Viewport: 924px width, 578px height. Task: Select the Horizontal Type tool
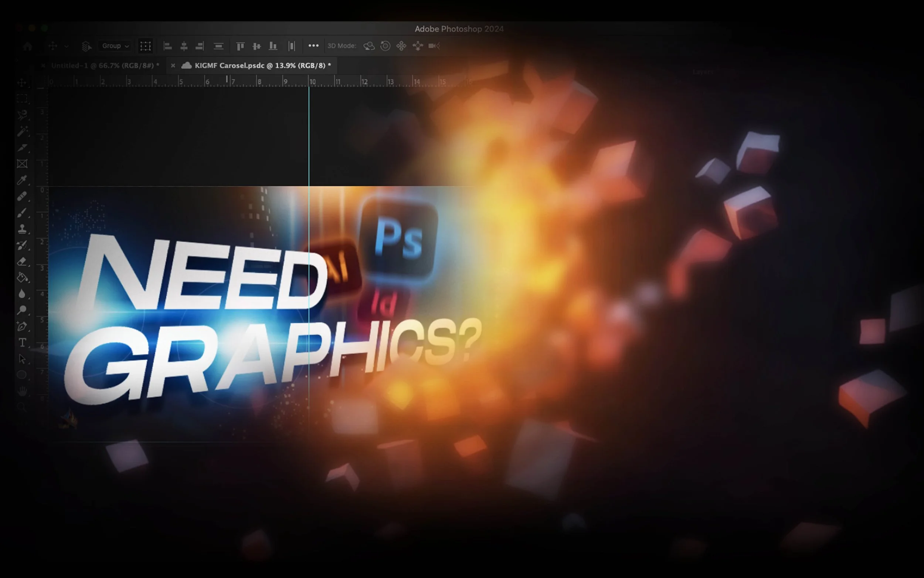point(22,342)
